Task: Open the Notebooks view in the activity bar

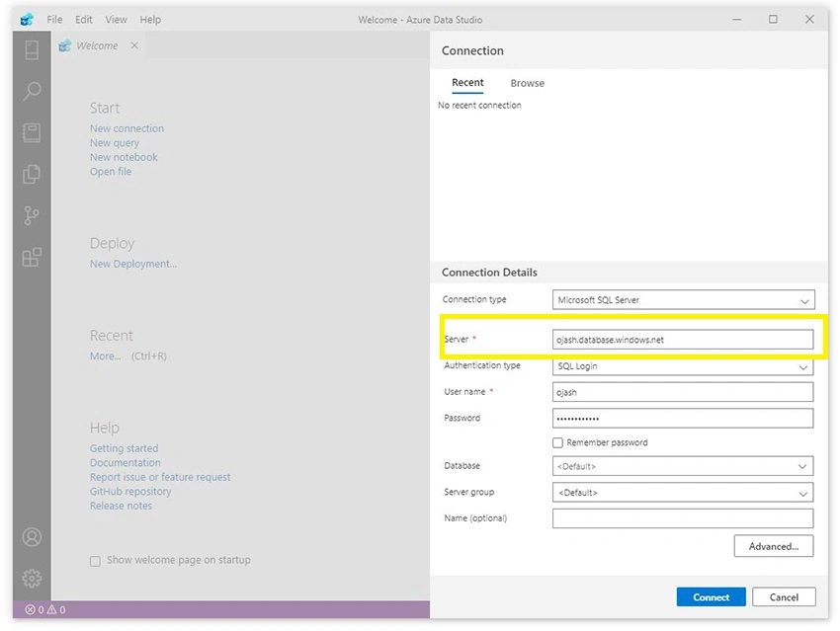Action: click(x=32, y=132)
